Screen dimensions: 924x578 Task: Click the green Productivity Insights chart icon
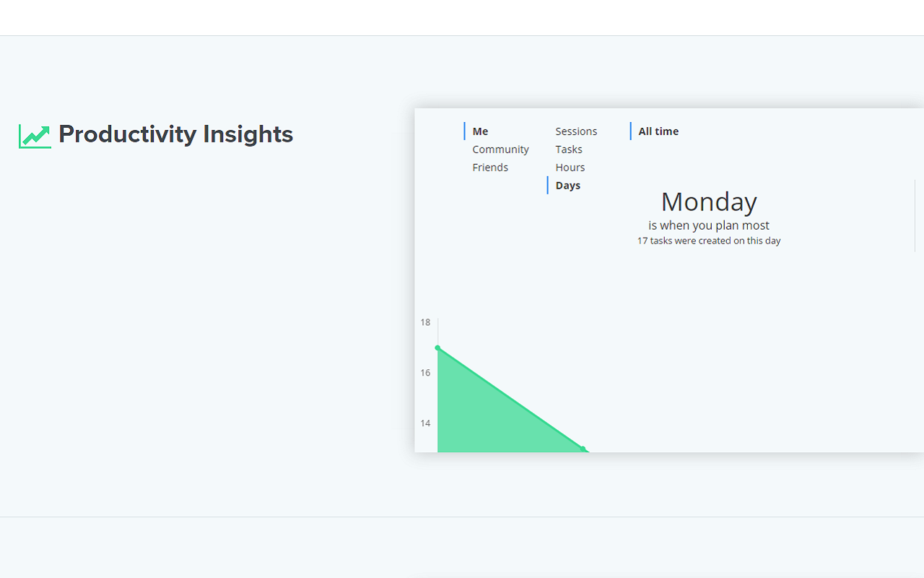coord(35,136)
